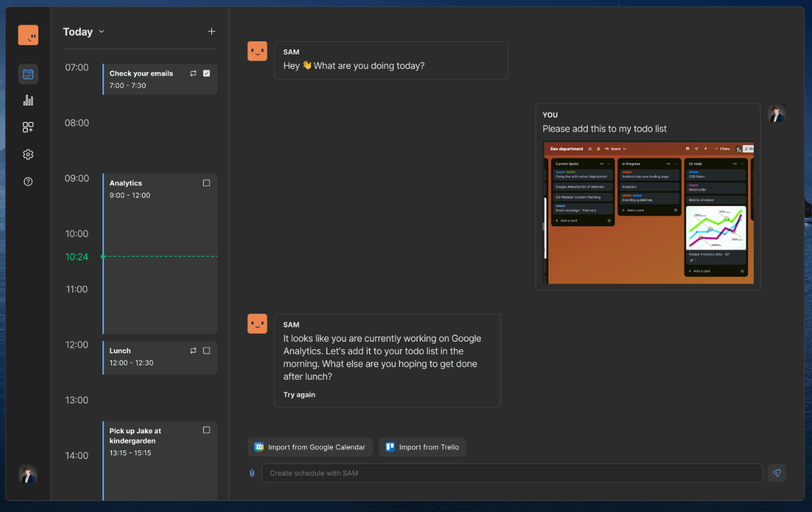The width and height of the screenshot is (812, 512).
Task: Open the statistics bar chart icon
Action: [28, 100]
